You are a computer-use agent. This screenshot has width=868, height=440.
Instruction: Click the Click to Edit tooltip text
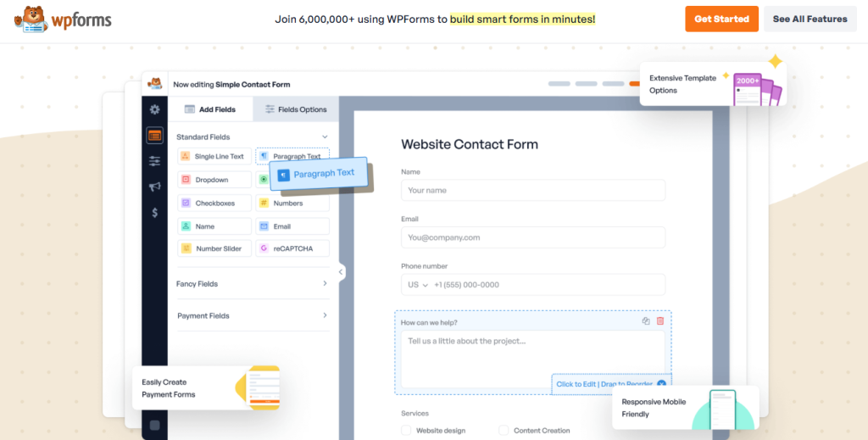click(x=604, y=384)
